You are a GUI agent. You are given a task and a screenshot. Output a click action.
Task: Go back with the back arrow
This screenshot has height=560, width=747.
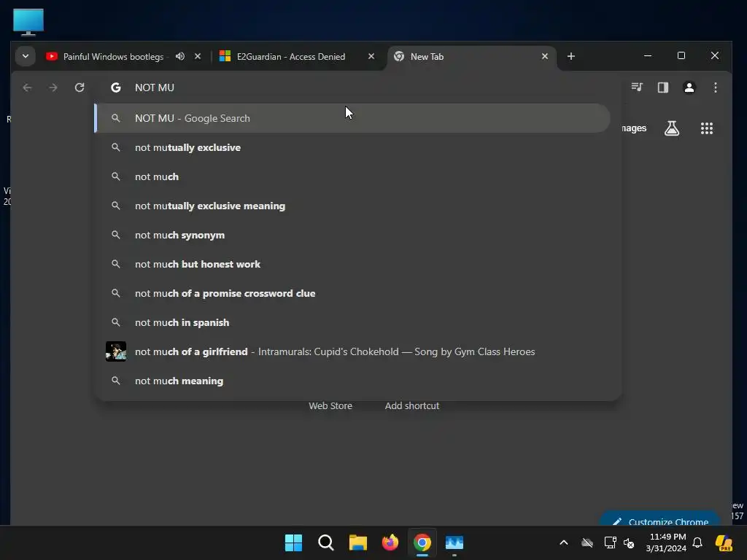[27, 87]
